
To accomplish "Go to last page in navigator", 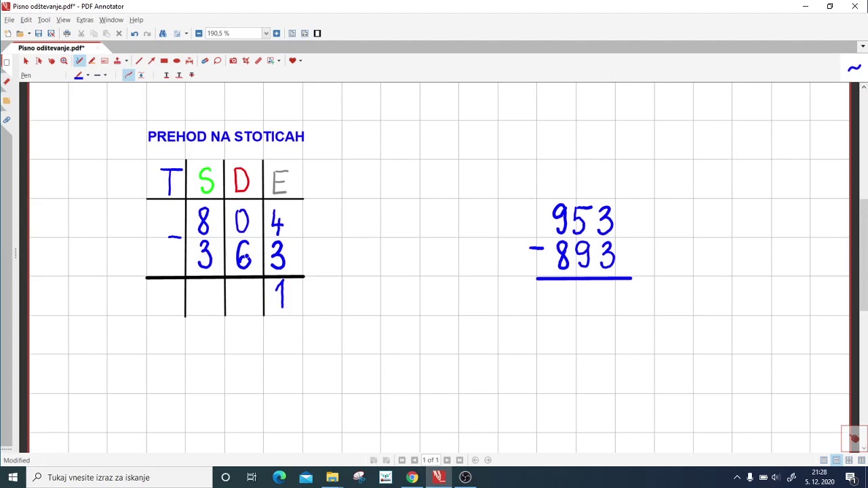I will (x=460, y=460).
